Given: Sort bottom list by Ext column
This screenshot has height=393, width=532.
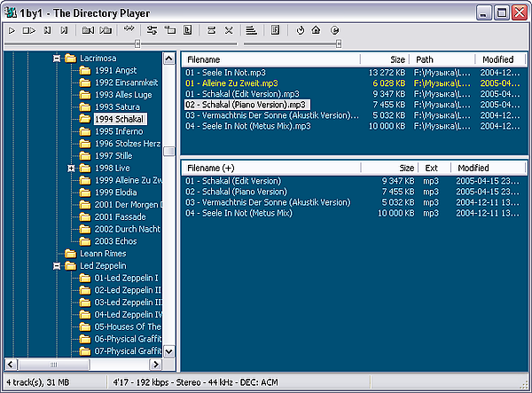Looking at the screenshot, I should [x=432, y=167].
